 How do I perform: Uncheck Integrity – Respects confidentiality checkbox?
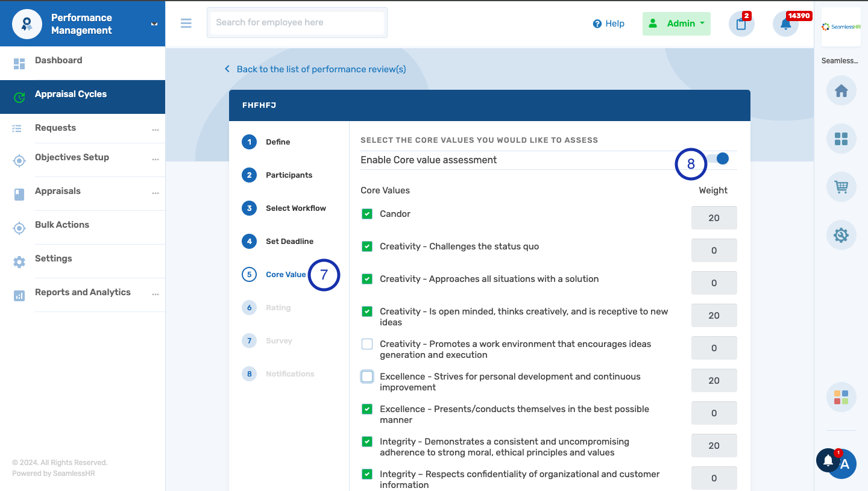367,474
